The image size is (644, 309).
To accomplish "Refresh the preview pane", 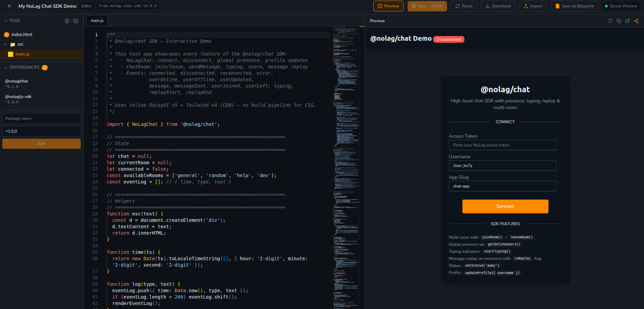I will [x=610, y=21].
